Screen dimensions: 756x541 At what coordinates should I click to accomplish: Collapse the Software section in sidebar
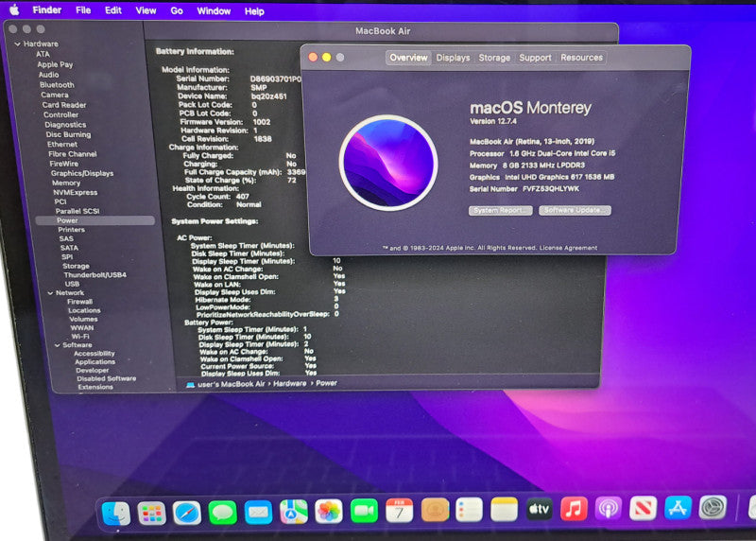coord(58,345)
